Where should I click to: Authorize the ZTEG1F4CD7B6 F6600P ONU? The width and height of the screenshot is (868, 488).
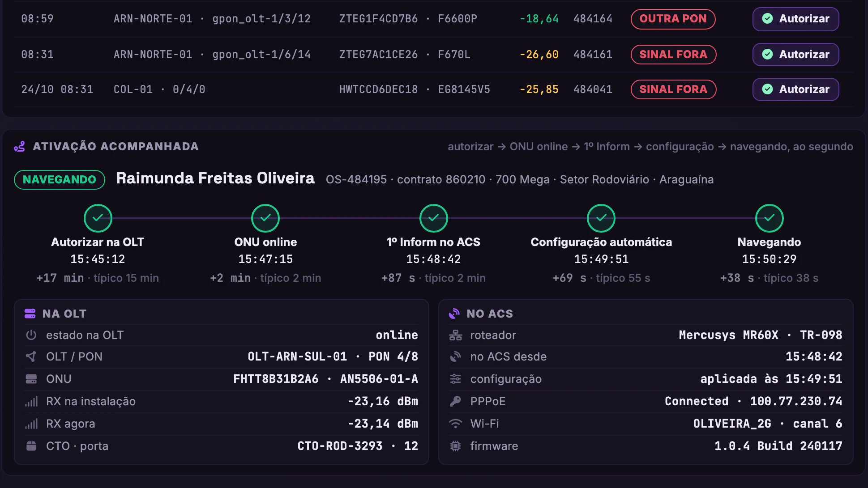click(795, 19)
